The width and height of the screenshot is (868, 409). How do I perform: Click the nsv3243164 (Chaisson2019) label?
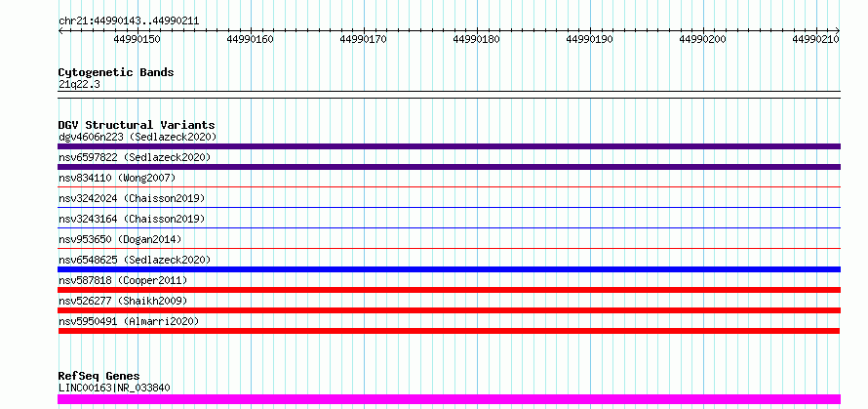(132, 219)
